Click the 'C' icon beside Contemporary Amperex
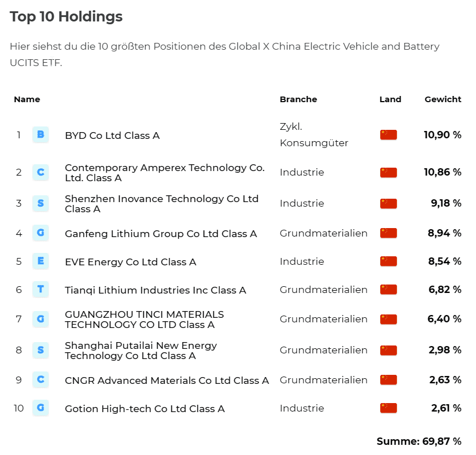The height and width of the screenshot is (455, 476). point(41,172)
